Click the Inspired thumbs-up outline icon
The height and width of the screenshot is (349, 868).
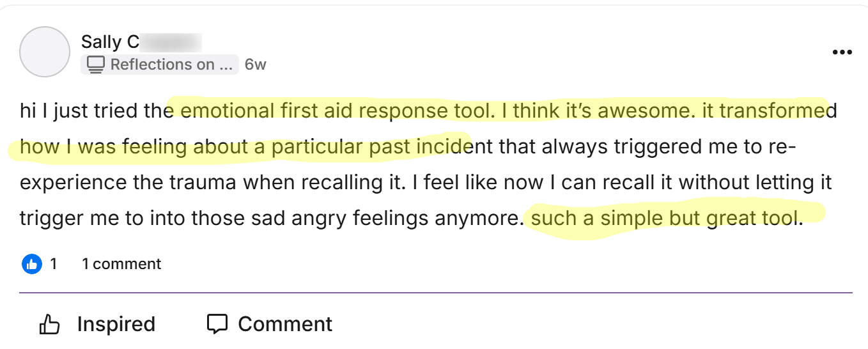point(49,325)
